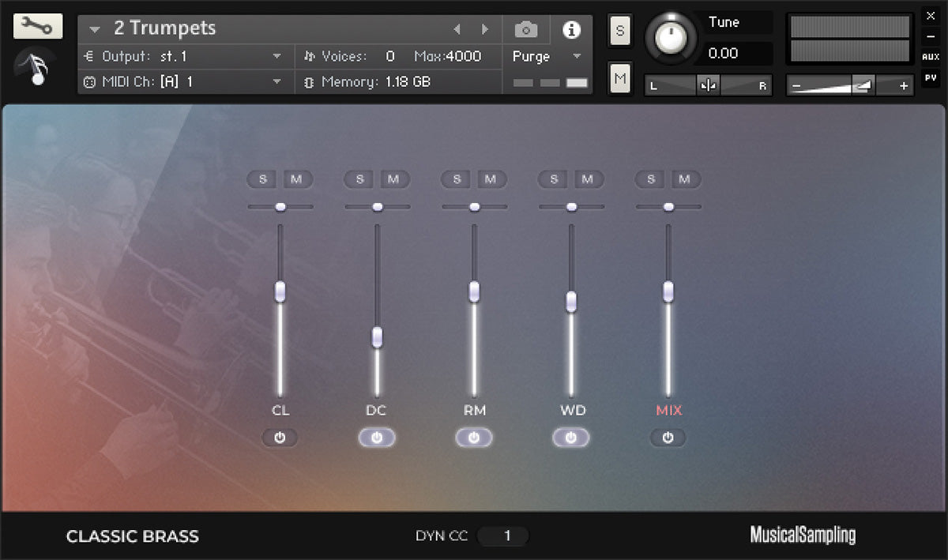
Task: Increase volume with the plus button
Action: point(904,86)
